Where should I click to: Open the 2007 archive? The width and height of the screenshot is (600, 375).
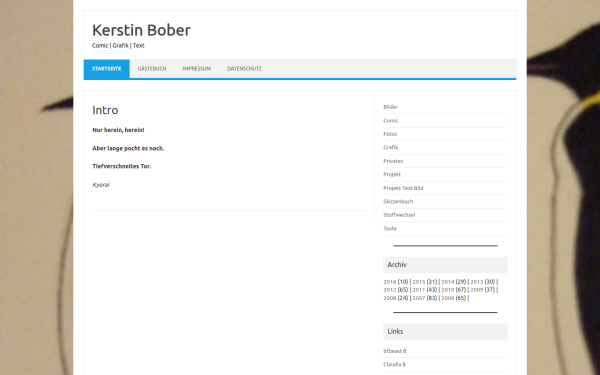419,298
